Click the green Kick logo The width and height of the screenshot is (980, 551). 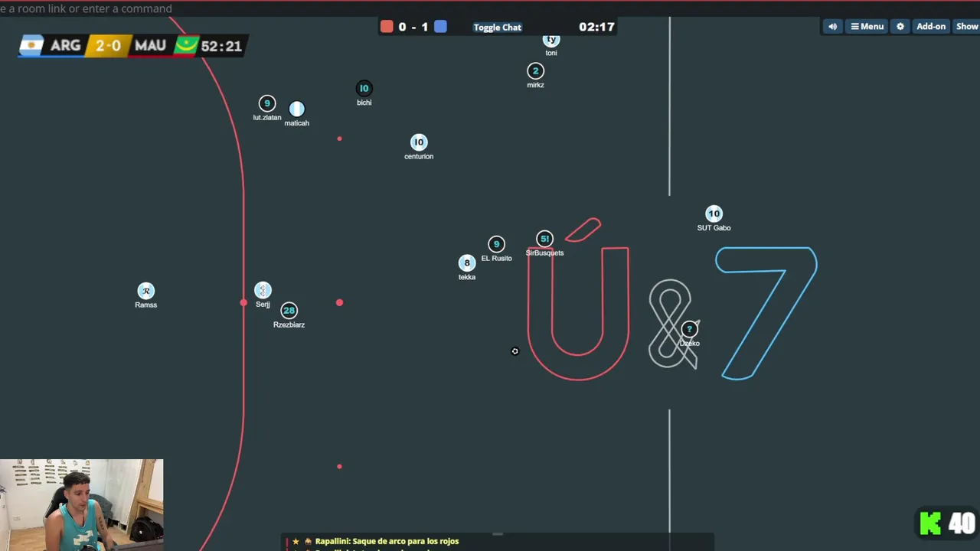click(x=930, y=523)
